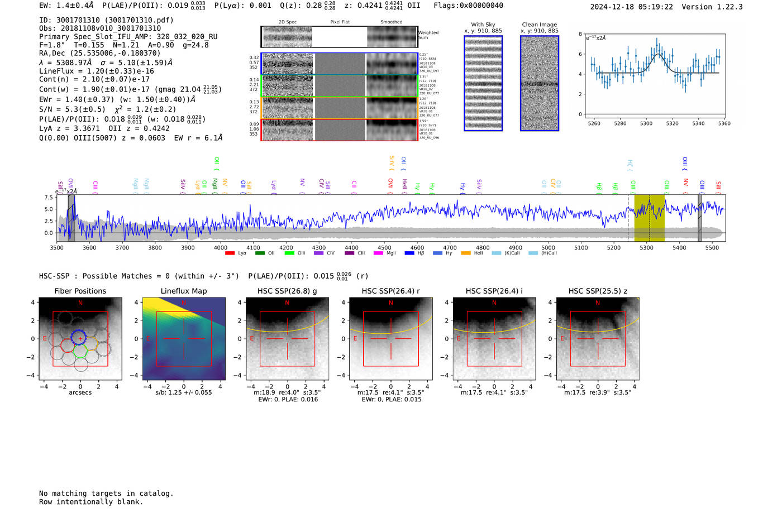Click the timestamp 2024-12-18 05:19:22
782x532 pixels.
(x=632, y=7)
